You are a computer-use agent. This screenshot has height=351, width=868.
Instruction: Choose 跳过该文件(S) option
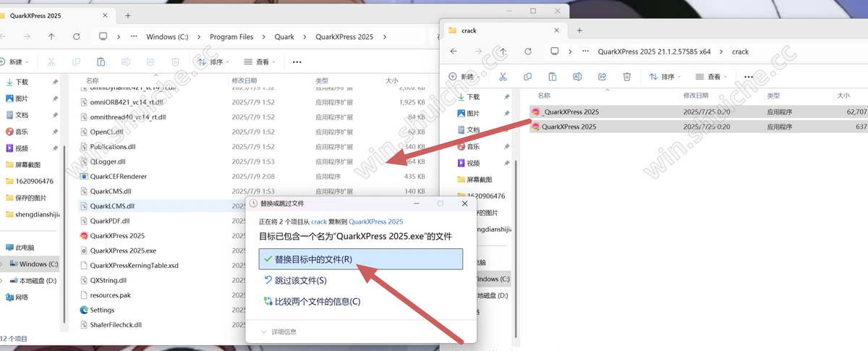[x=360, y=280]
